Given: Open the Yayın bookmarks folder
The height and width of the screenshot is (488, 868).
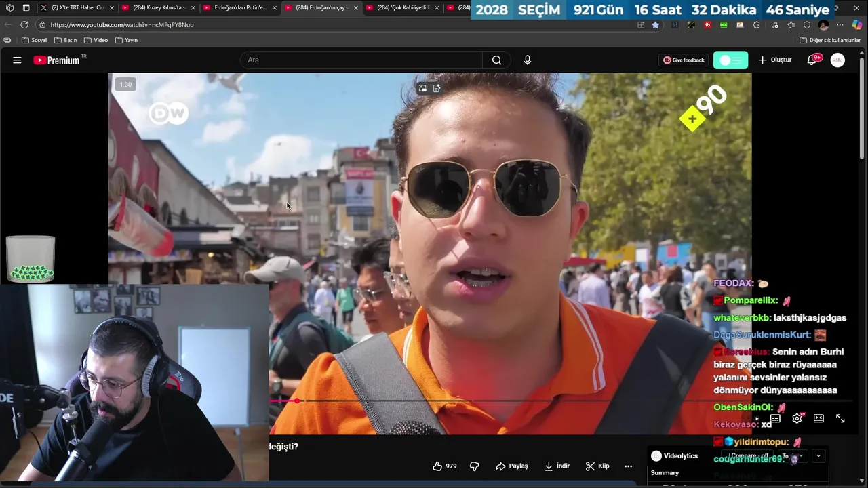Looking at the screenshot, I should point(126,40).
